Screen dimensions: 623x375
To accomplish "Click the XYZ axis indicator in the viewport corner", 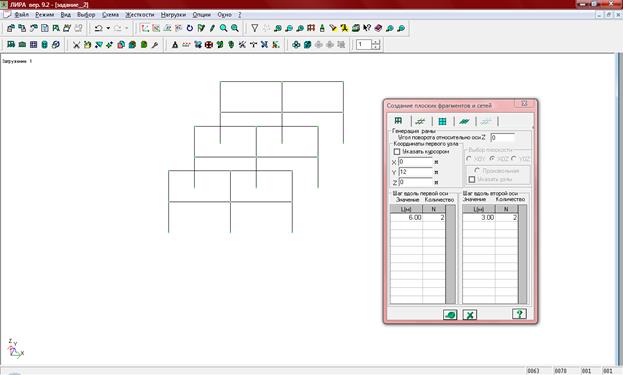I will [16, 348].
